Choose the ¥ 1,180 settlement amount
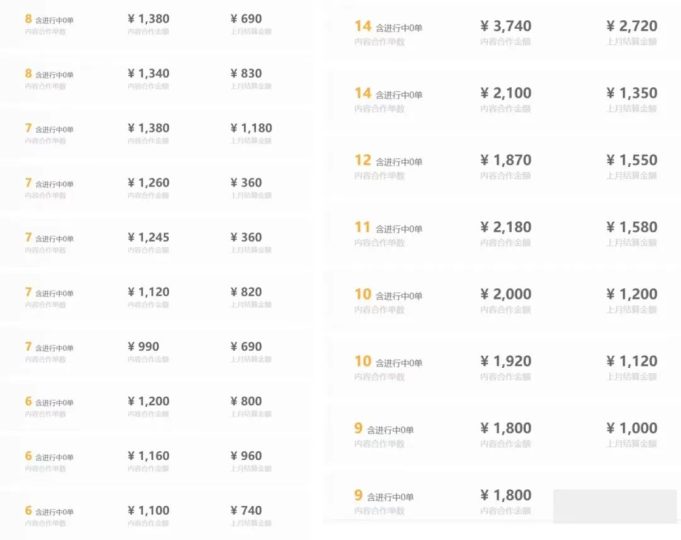The height and width of the screenshot is (540, 681). coord(251,128)
